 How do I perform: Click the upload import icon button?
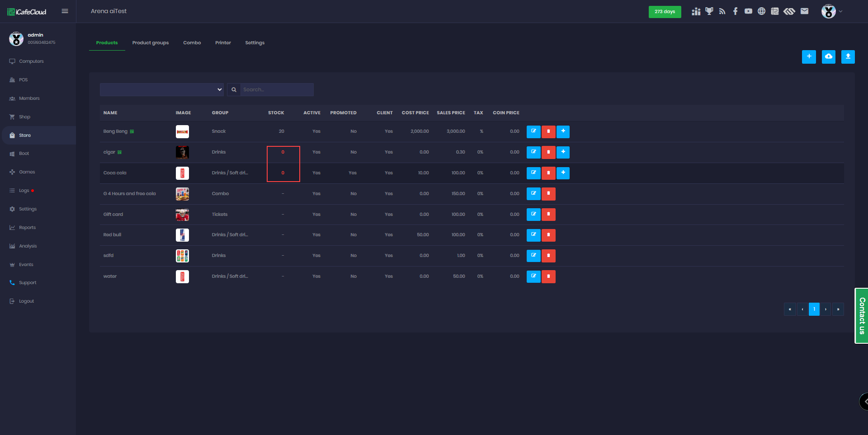(848, 57)
